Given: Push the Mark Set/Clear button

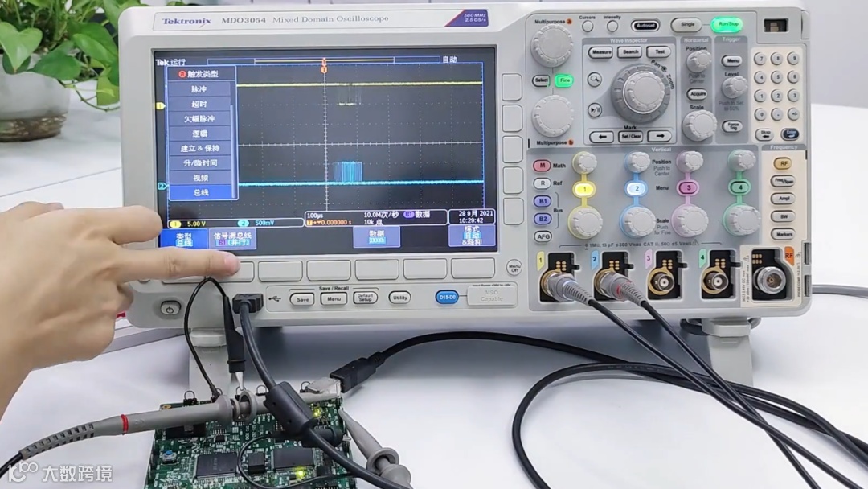Looking at the screenshot, I should 630,136.
